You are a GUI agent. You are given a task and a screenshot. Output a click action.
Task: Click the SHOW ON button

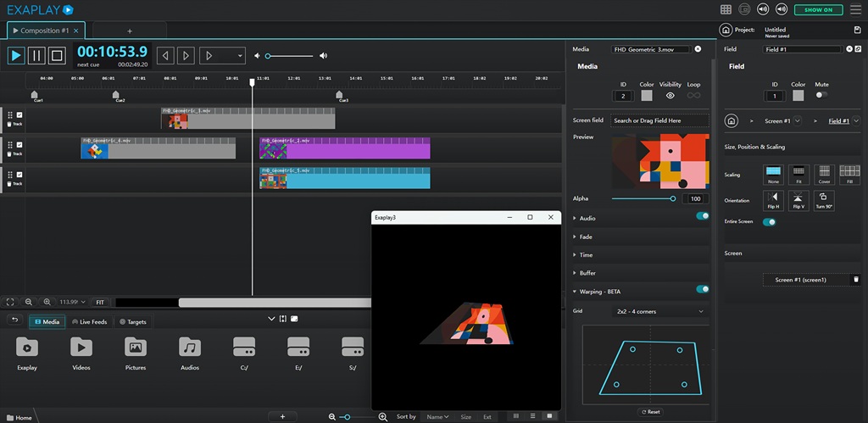[x=818, y=9]
